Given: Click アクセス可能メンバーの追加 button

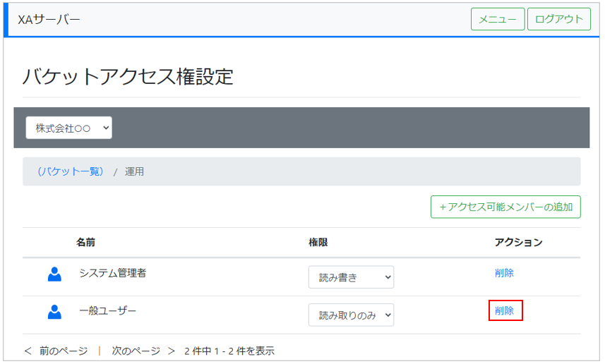Looking at the screenshot, I should coord(505,207).
